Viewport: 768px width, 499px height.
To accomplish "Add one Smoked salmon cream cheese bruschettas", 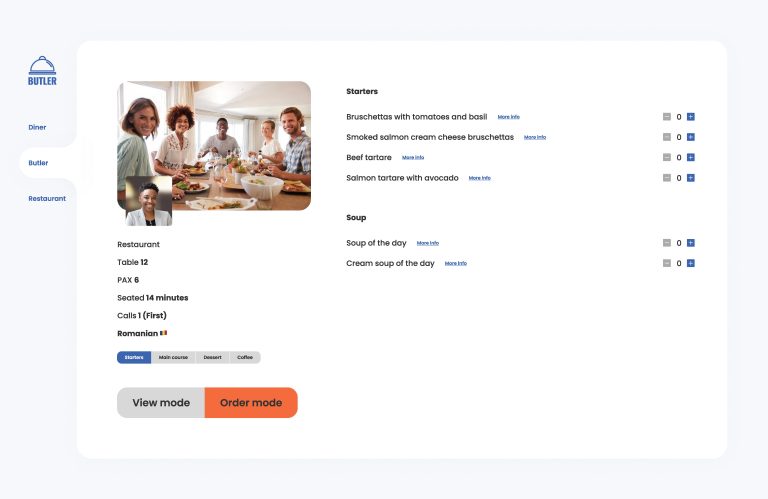I will (x=690, y=137).
